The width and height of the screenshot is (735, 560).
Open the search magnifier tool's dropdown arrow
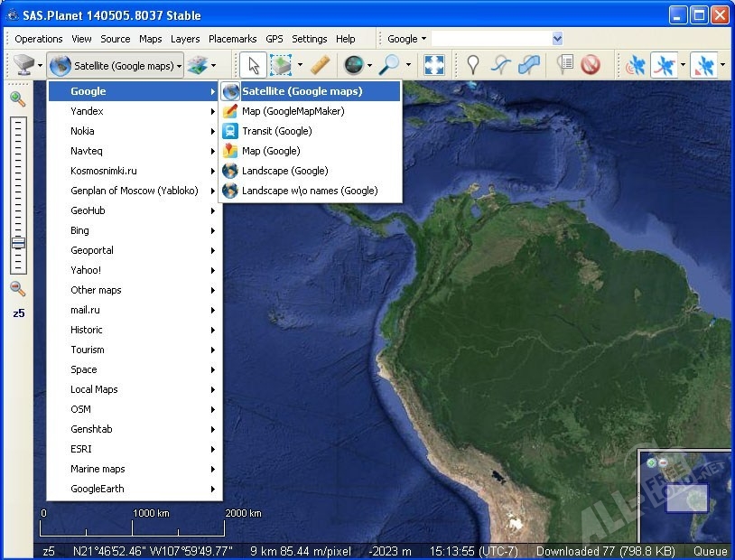click(408, 65)
